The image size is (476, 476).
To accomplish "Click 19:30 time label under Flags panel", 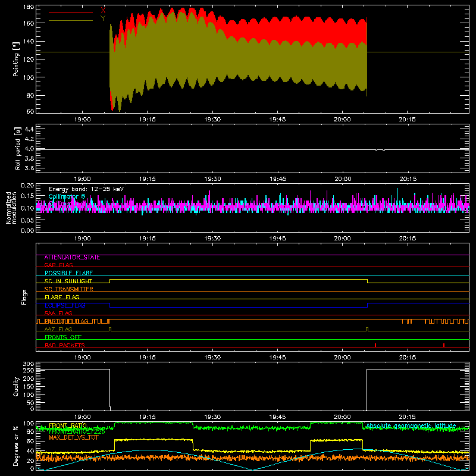I will click(212, 358).
